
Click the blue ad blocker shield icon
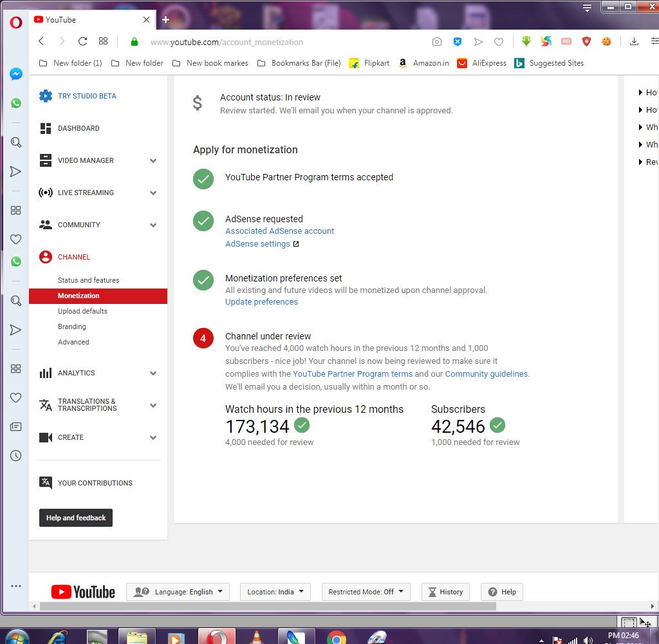click(458, 42)
